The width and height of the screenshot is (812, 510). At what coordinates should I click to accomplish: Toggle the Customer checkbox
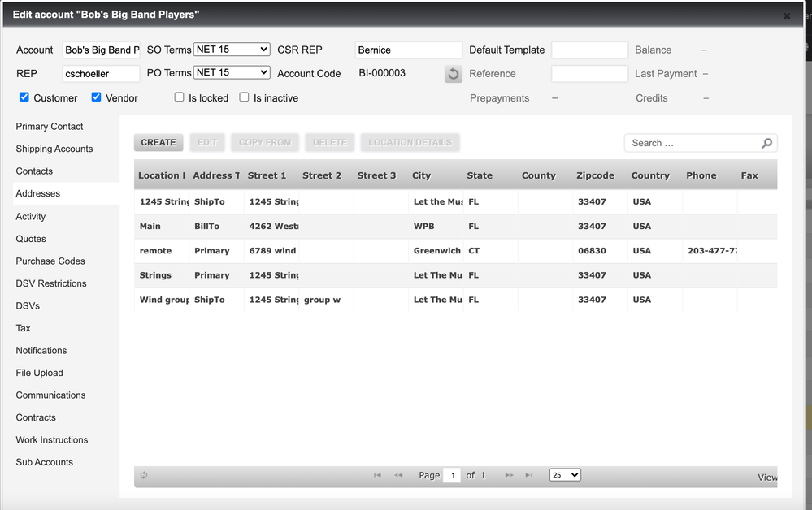(x=24, y=97)
